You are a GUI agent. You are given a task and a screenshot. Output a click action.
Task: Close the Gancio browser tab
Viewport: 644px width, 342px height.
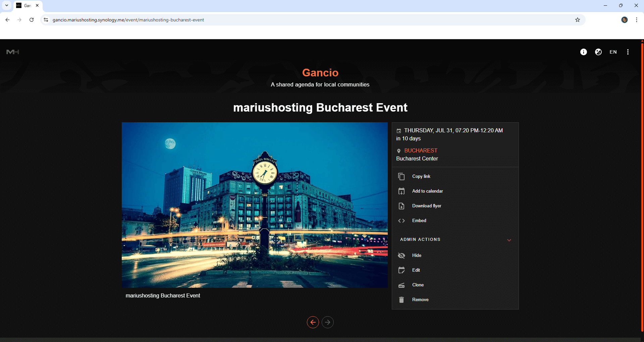click(x=37, y=5)
